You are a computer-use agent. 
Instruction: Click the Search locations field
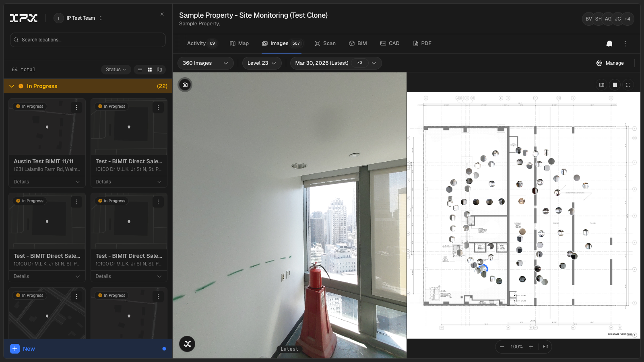[x=88, y=40]
